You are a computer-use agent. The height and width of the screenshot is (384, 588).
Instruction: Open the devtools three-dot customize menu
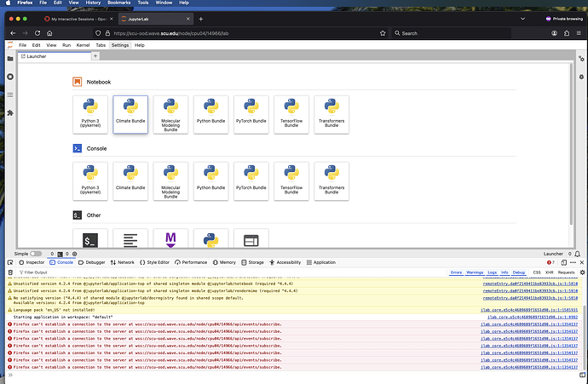[x=573, y=262]
